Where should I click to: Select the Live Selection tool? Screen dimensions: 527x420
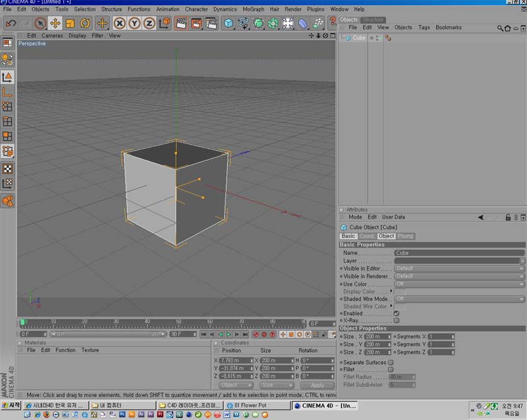(40, 23)
